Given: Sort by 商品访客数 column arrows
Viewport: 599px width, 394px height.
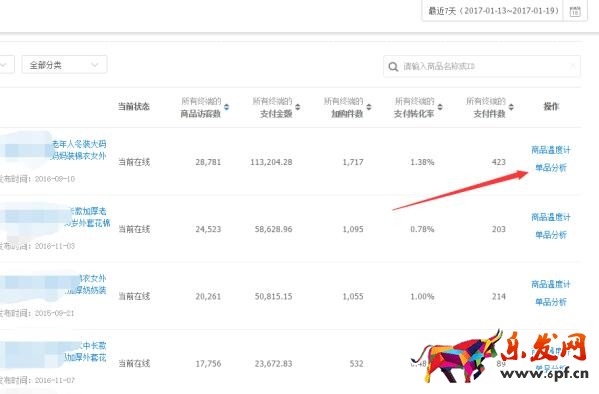Looking at the screenshot, I should click(227, 107).
